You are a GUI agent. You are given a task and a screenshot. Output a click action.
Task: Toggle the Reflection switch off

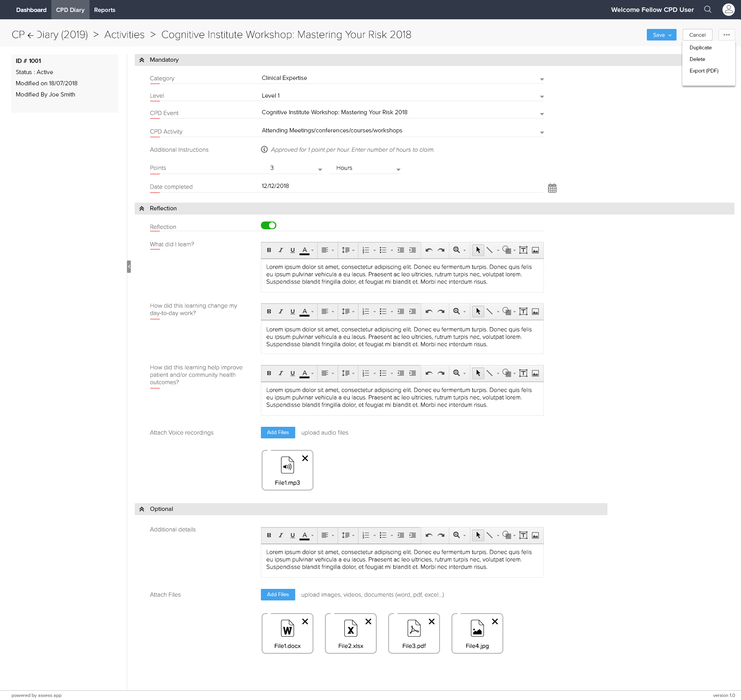269,225
